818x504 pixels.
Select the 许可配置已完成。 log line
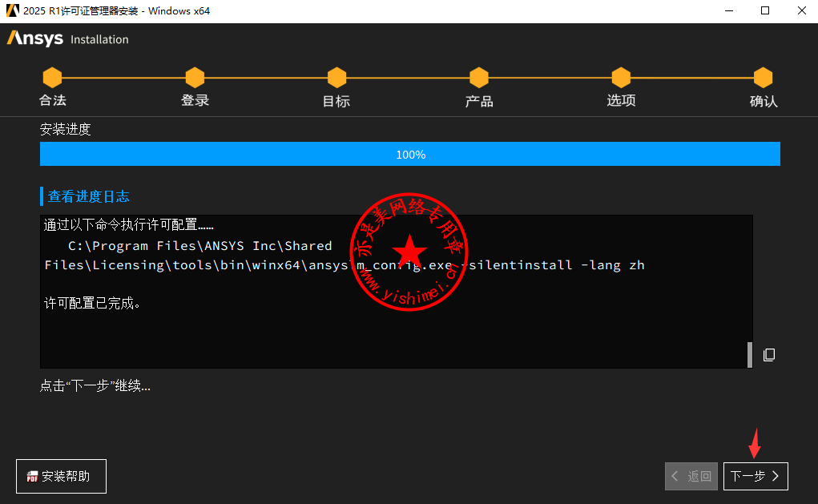92,303
